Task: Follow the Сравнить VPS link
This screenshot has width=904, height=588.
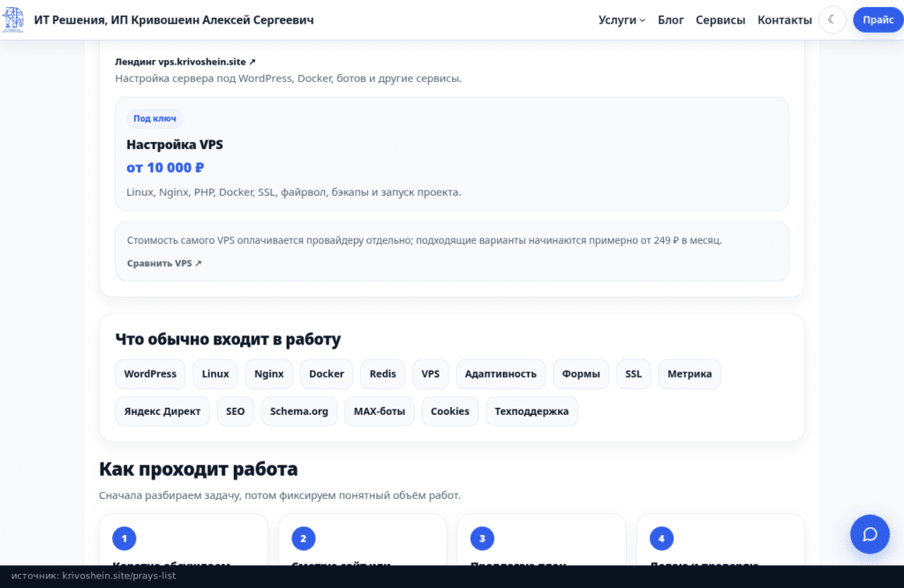Action: (x=164, y=263)
